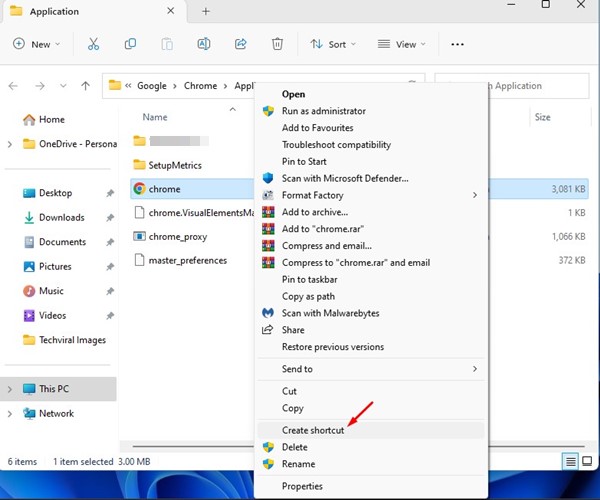The width and height of the screenshot is (600, 500).
Task: Click the Paste clipboard toolbar icon
Action: [x=167, y=44]
